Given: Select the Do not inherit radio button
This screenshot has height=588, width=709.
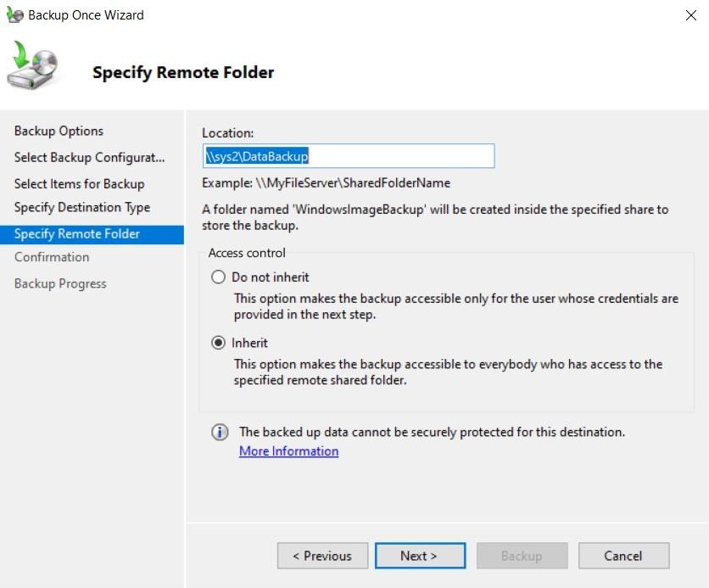Looking at the screenshot, I should coord(219,277).
